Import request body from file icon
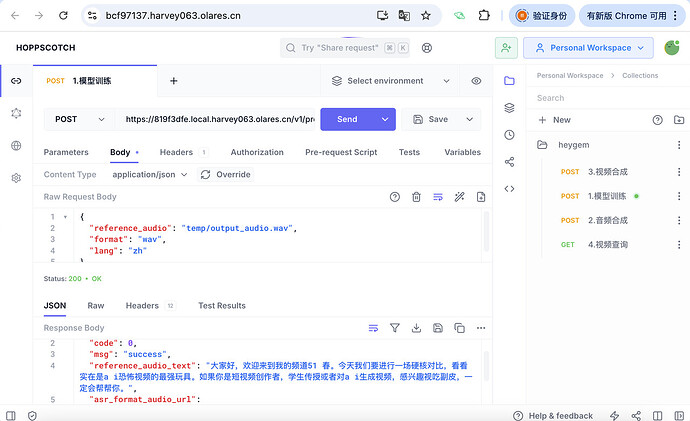This screenshot has width=690, height=421. (481, 197)
